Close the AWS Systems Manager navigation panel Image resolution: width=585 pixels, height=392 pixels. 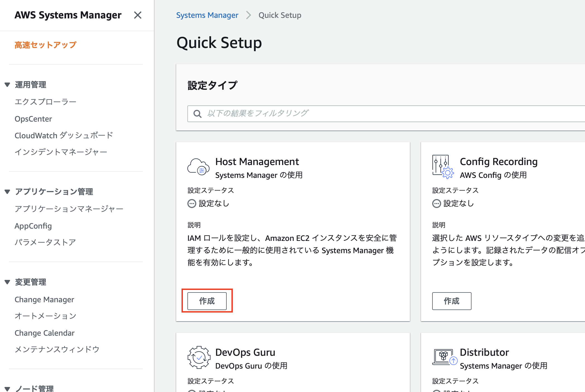click(x=138, y=15)
